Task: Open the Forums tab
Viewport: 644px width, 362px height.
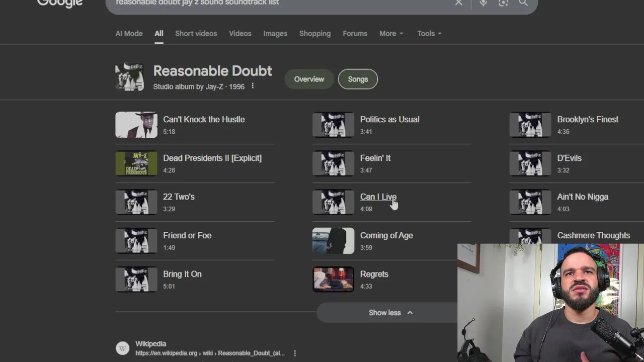Action: pyautogui.click(x=355, y=33)
